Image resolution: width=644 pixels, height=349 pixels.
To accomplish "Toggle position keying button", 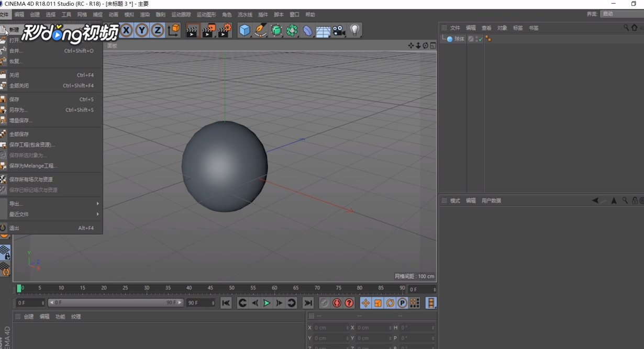I will point(365,303).
